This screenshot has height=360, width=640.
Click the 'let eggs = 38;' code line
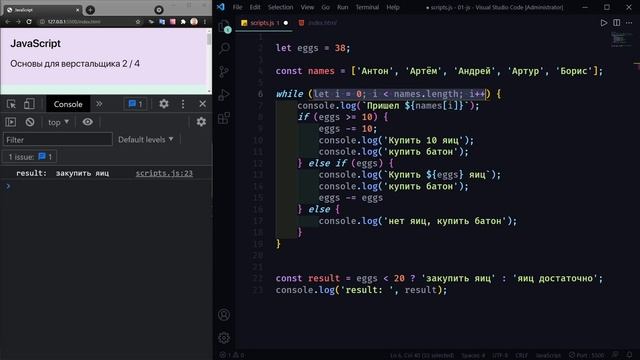click(x=313, y=48)
